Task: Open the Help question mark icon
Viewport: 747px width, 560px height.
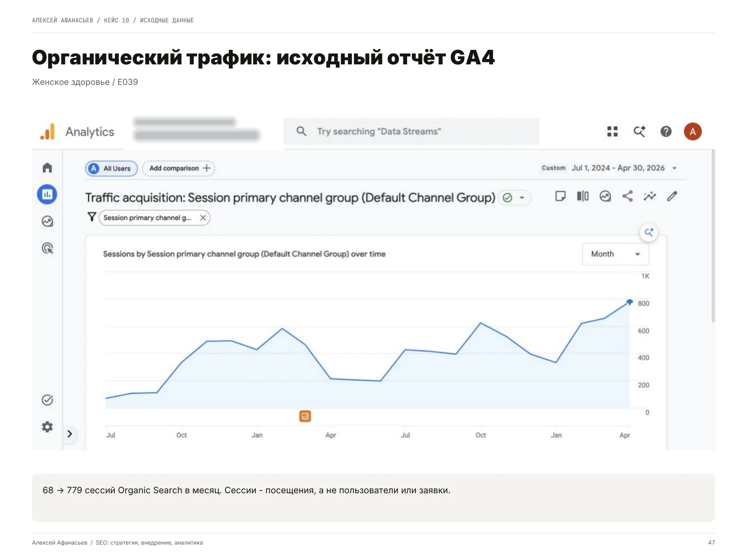Action: click(666, 132)
